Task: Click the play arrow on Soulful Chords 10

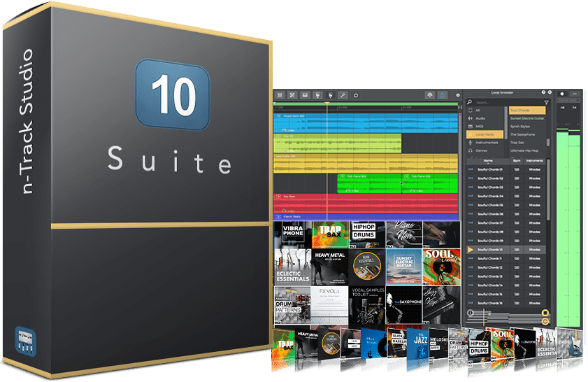Action: [471, 250]
